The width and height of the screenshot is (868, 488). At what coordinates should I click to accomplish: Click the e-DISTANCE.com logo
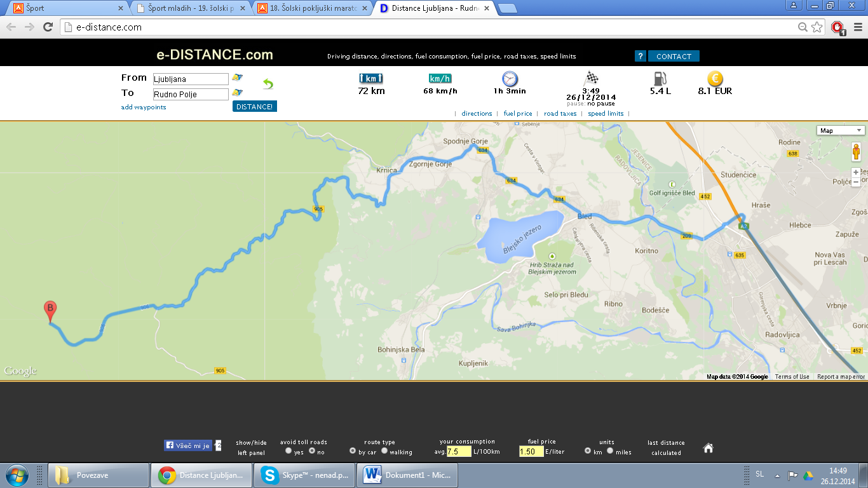click(x=215, y=55)
